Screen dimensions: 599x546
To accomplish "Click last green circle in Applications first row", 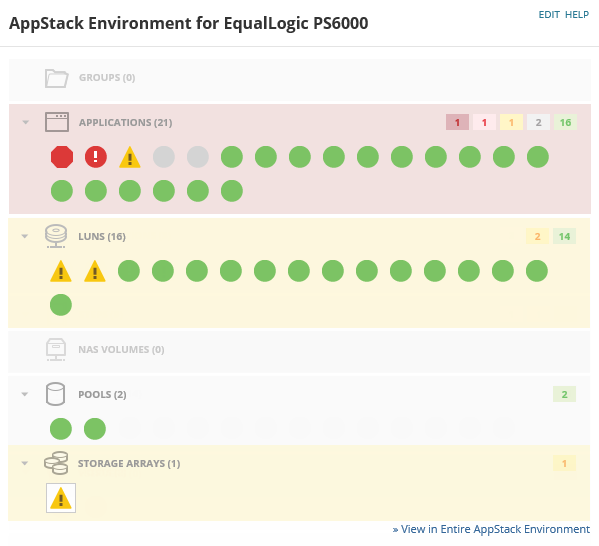I will point(538,157).
